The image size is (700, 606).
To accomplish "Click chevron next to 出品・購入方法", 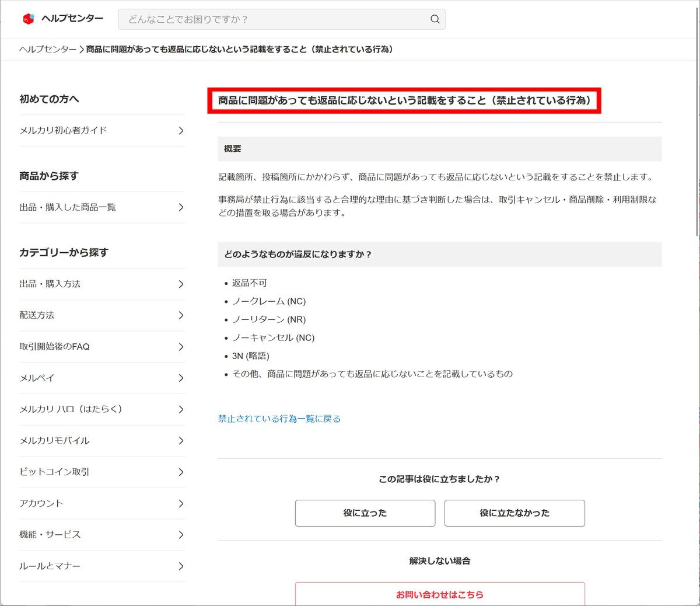I will (181, 284).
